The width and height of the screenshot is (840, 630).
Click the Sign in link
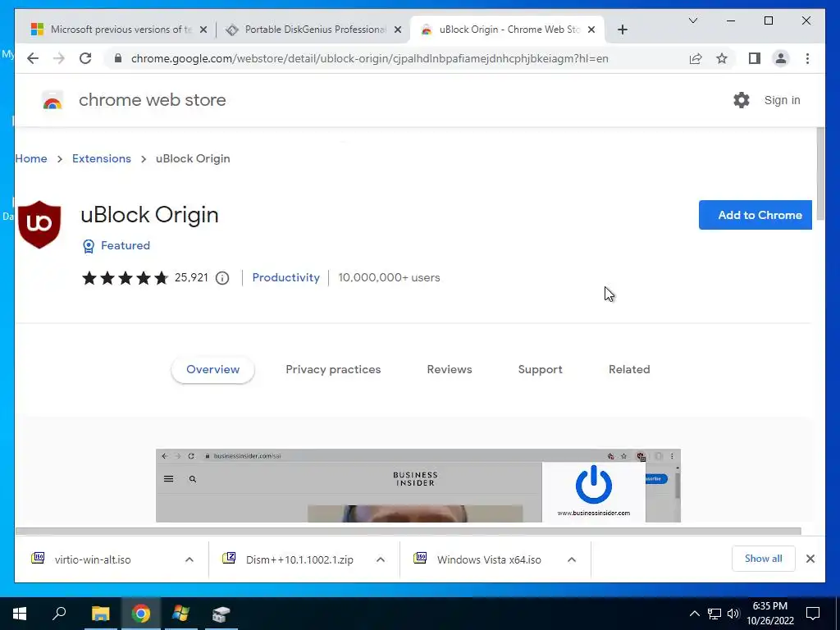click(x=782, y=100)
